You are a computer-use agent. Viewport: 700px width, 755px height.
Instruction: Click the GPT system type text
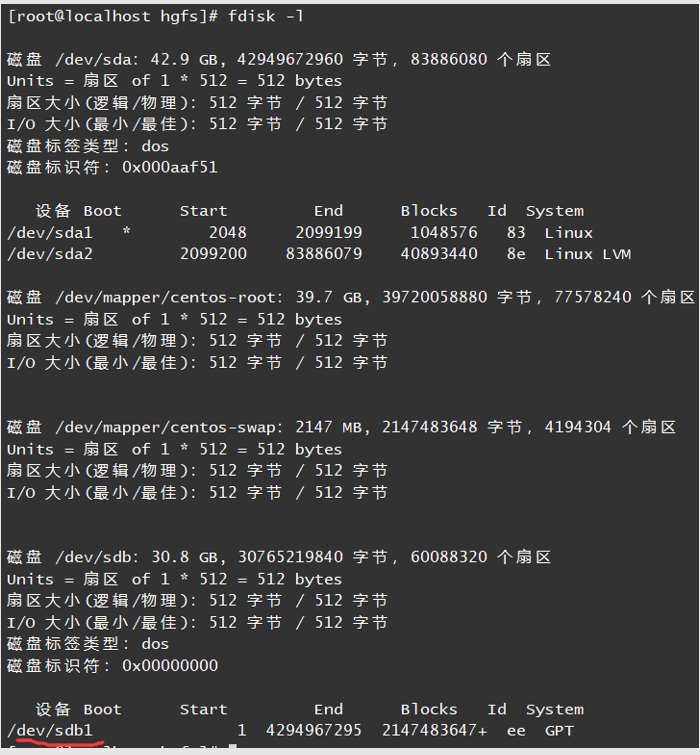[559, 731]
